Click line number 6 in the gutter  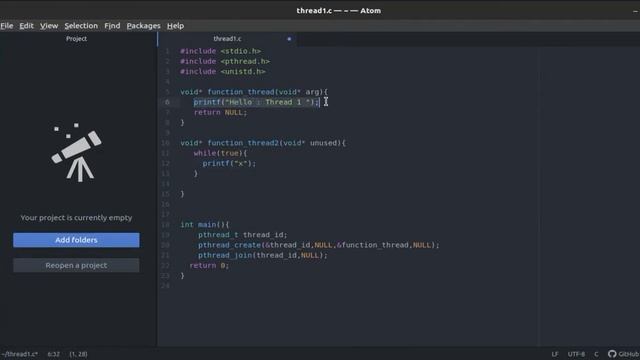tap(167, 102)
